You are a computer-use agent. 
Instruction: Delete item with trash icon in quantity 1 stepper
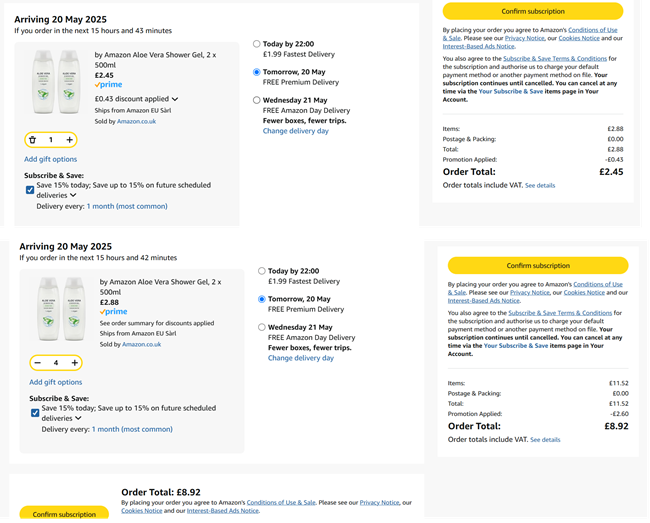click(33, 140)
